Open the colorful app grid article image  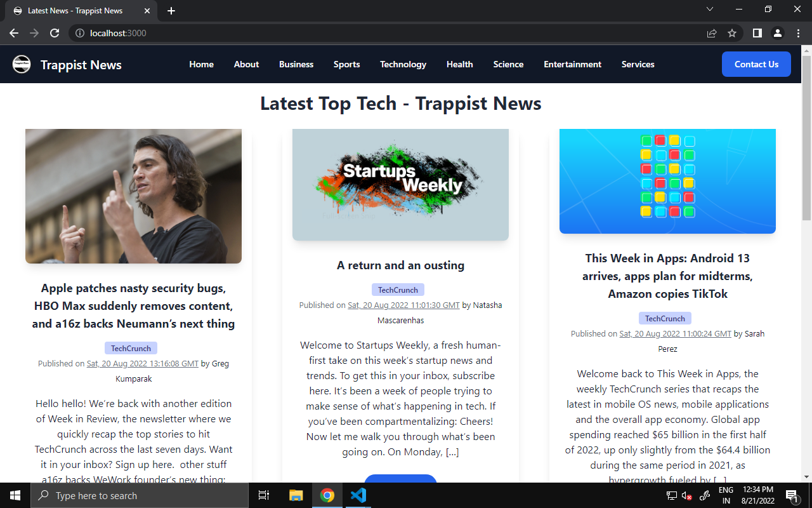[667, 181]
